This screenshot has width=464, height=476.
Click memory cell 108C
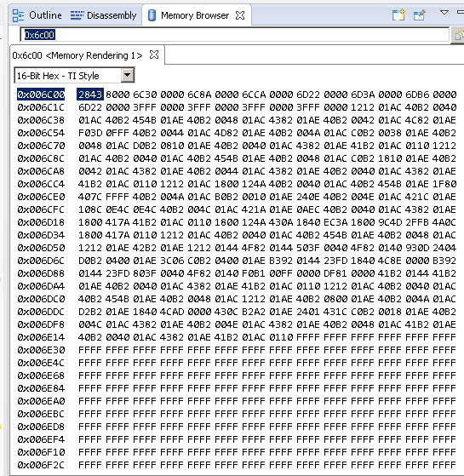90,209
